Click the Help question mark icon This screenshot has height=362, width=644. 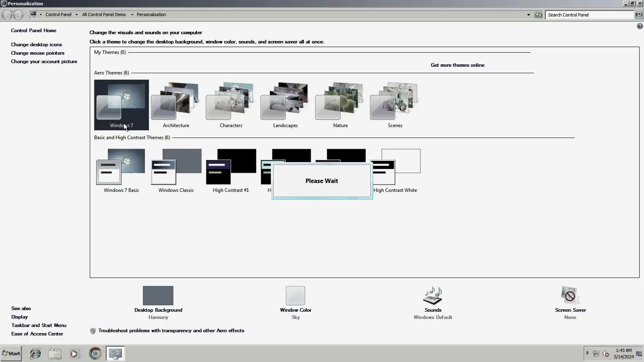point(640,26)
